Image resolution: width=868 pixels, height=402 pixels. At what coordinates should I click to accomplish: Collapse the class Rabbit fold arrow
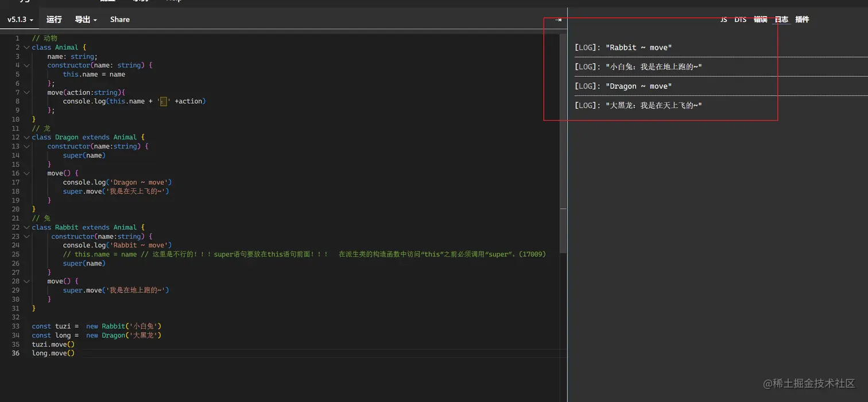pyautogui.click(x=26, y=228)
